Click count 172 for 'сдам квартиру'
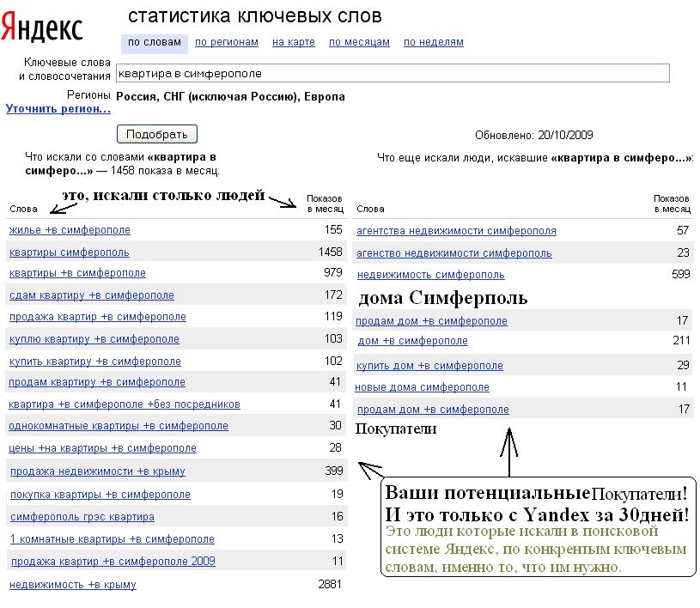This screenshot has width=700, height=608. point(333,295)
